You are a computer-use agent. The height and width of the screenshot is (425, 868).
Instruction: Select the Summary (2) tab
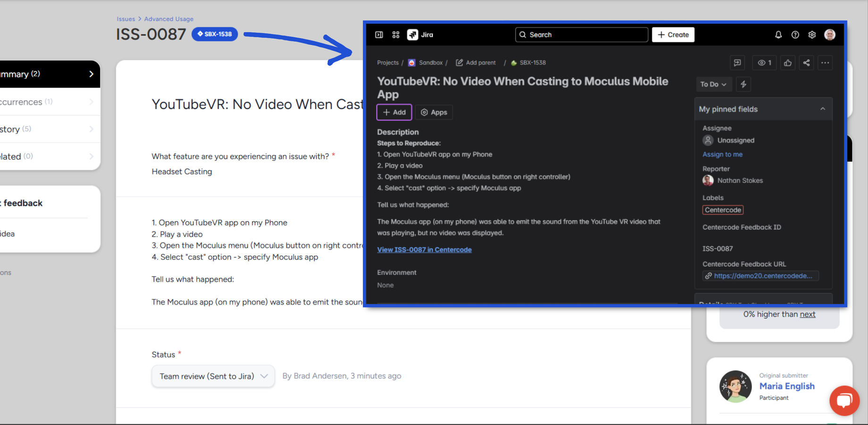pos(50,74)
